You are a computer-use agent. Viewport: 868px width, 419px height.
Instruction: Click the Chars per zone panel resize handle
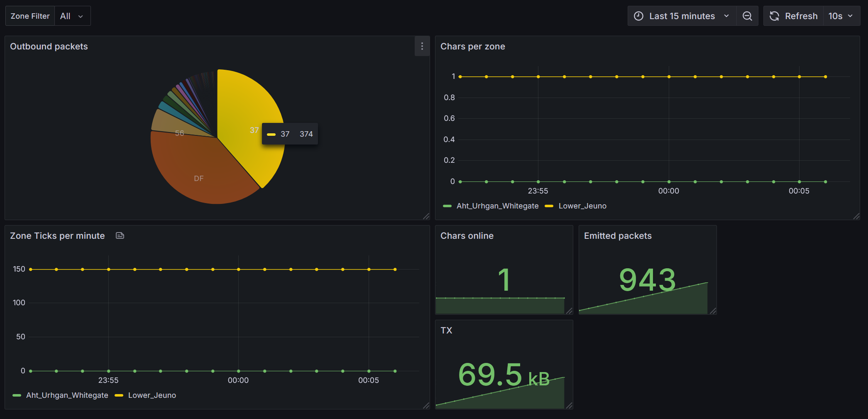pos(856,216)
